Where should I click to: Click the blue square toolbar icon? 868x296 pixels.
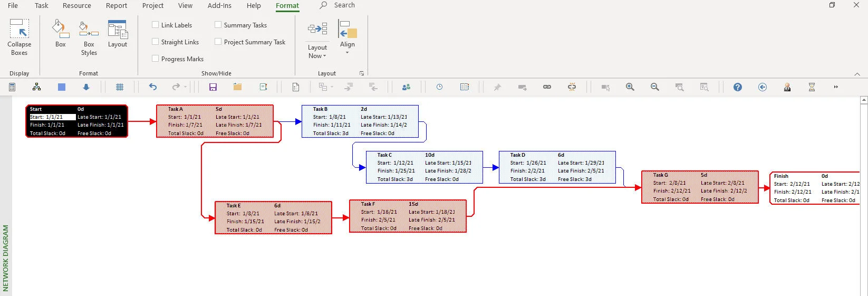(x=62, y=87)
